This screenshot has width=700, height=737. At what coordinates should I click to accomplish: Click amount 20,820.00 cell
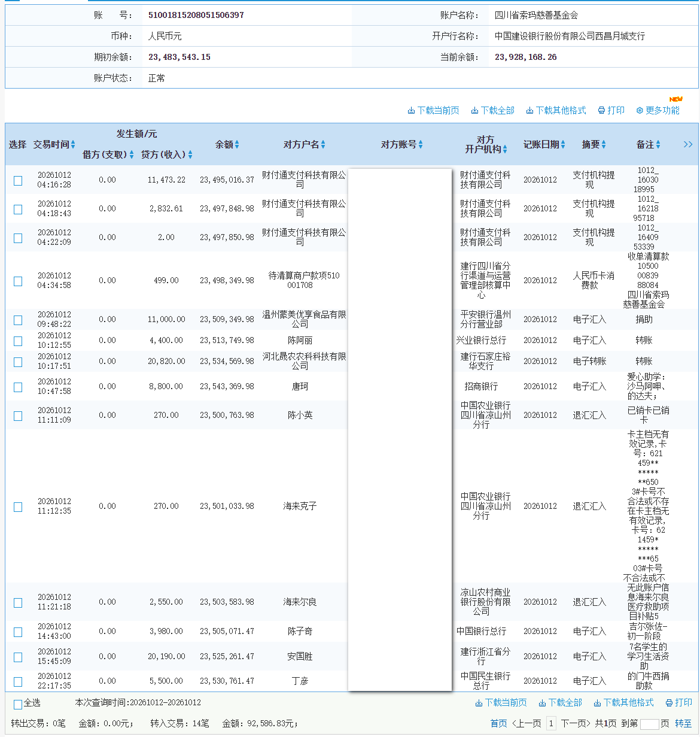tap(166, 361)
